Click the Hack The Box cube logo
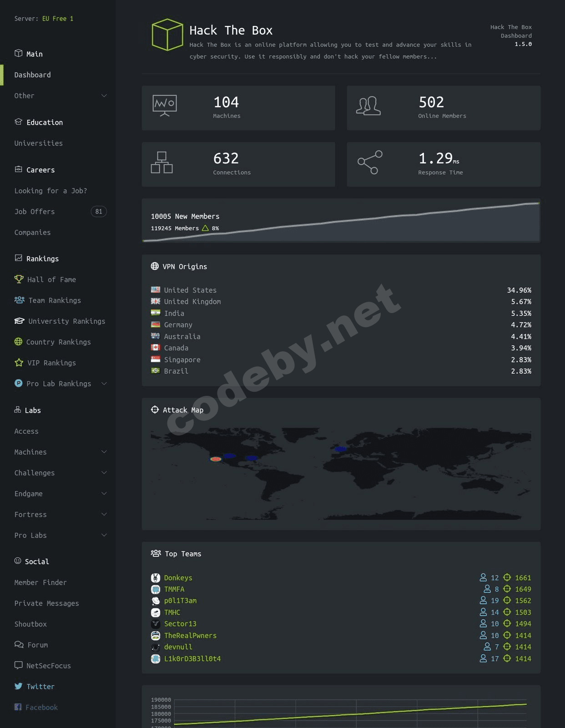Viewport: 565px width, 728px height. (167, 35)
